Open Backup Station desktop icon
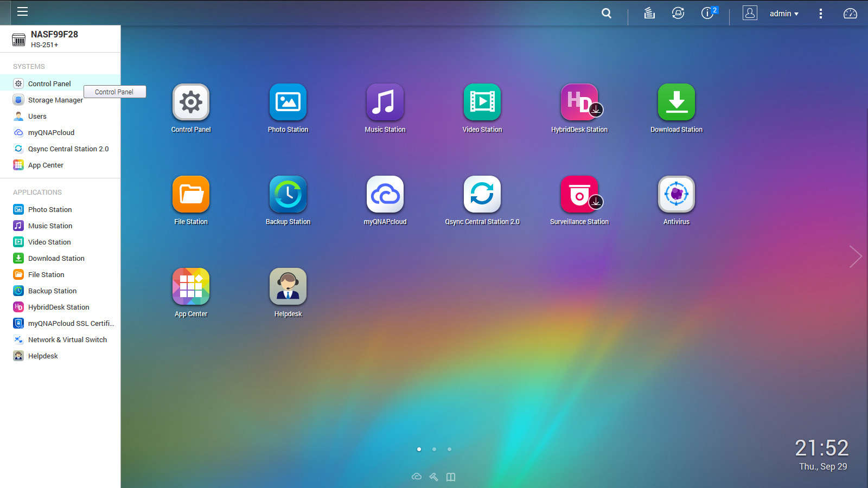 pos(288,194)
